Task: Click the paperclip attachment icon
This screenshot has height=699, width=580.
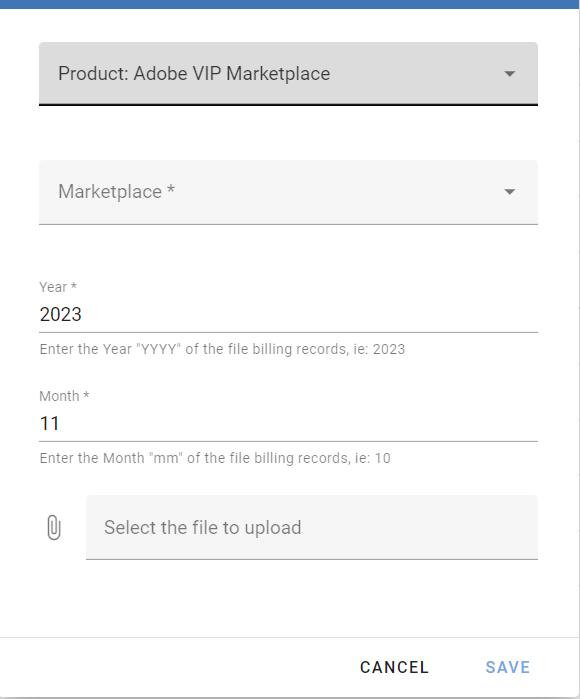Action: 53,527
